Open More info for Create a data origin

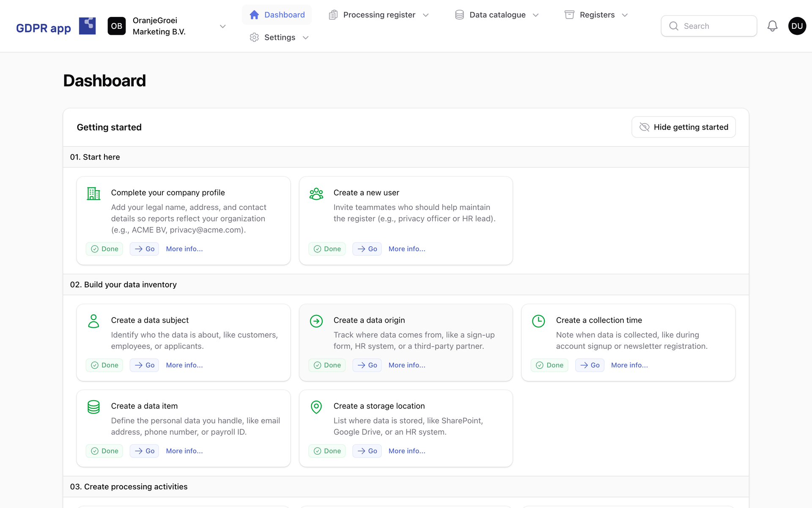(x=407, y=365)
